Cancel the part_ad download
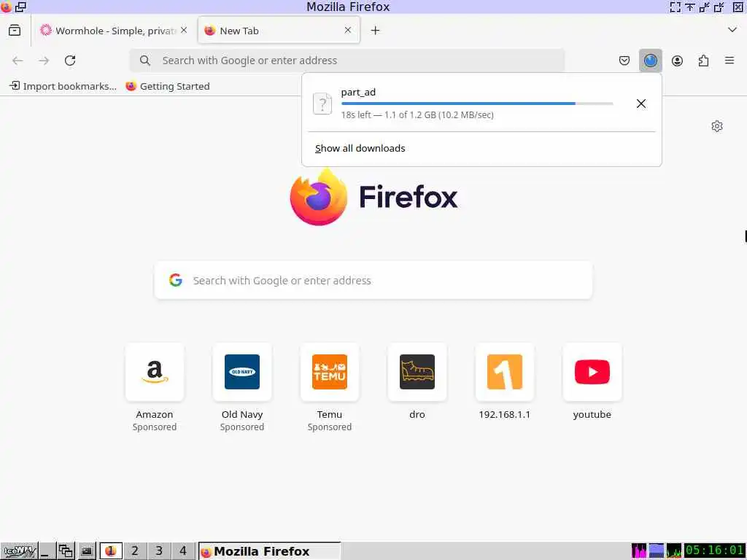747x560 pixels. (641, 104)
